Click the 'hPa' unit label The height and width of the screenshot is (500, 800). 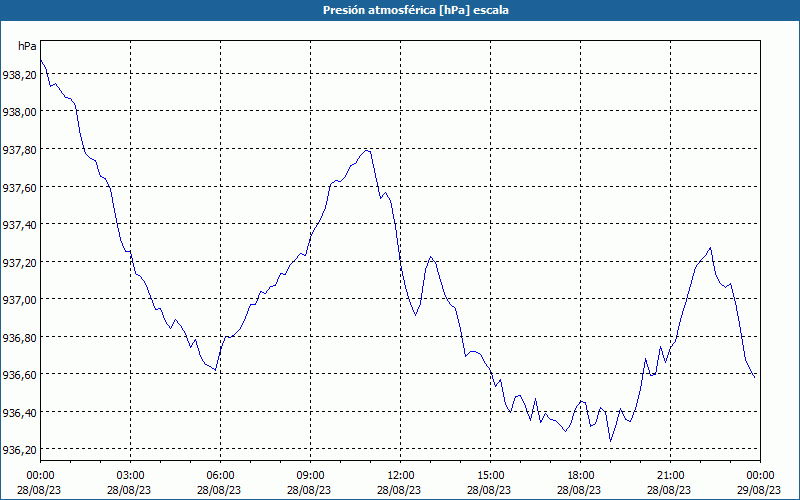[27, 46]
